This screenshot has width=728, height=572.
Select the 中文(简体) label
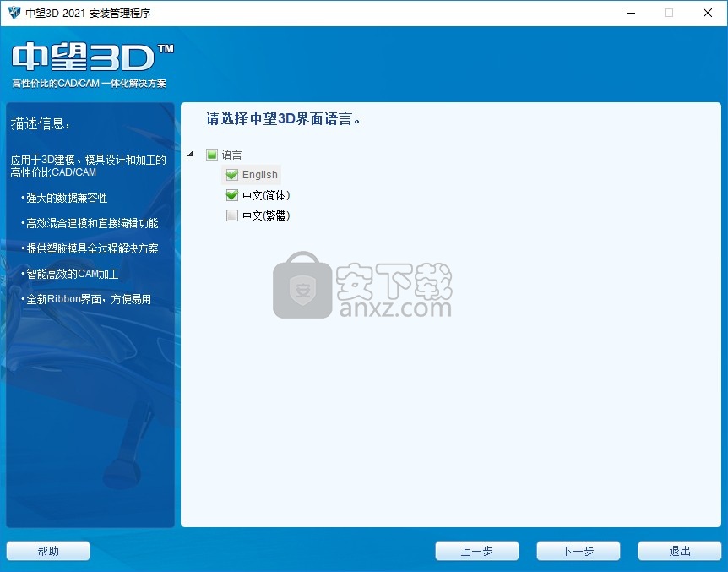tap(266, 195)
